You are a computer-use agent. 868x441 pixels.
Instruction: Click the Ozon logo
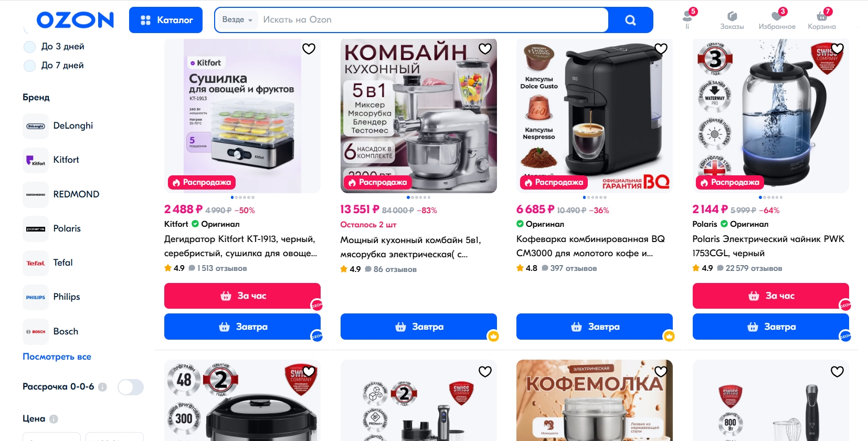tap(75, 20)
